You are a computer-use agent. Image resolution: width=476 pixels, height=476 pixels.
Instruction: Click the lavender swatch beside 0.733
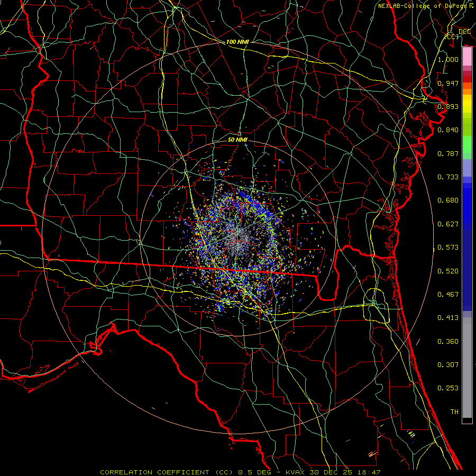[x=467, y=168]
